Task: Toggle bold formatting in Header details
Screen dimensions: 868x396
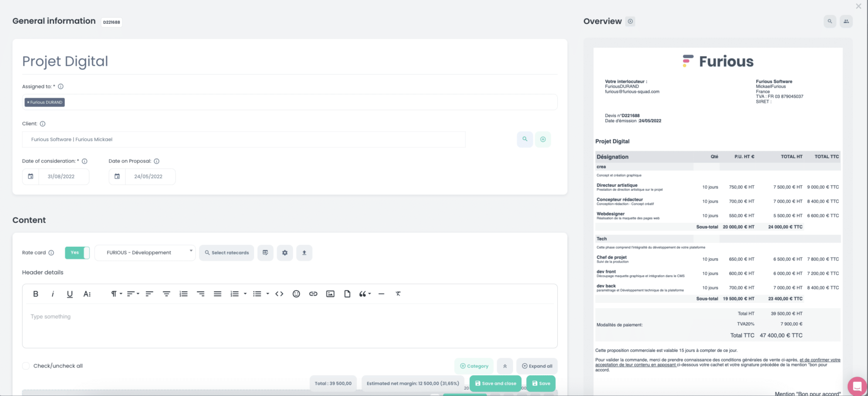Action: (36, 293)
